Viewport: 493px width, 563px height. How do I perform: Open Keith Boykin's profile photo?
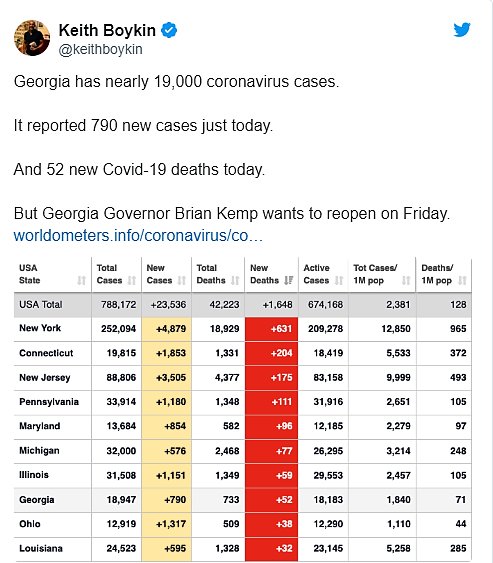[32, 38]
